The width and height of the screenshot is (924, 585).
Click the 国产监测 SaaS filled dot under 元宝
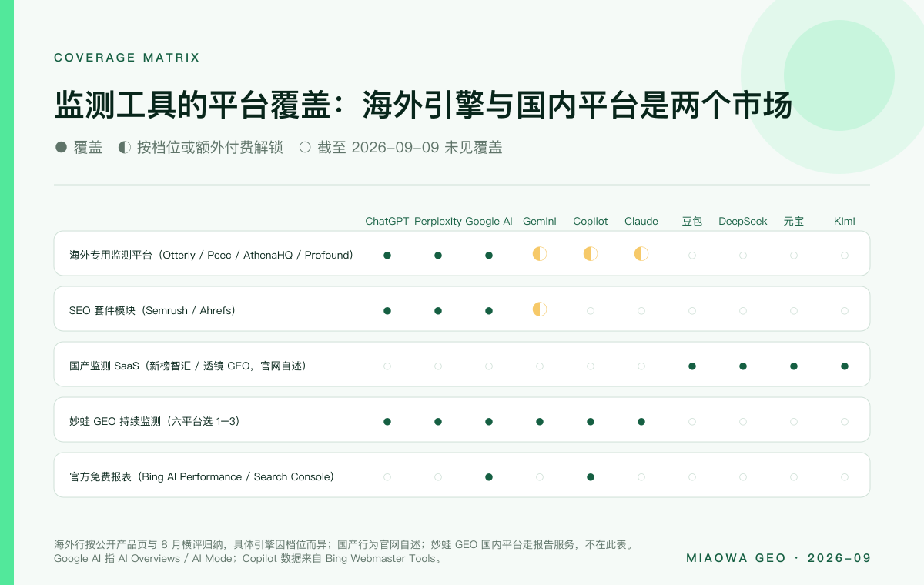pyautogui.click(x=794, y=366)
